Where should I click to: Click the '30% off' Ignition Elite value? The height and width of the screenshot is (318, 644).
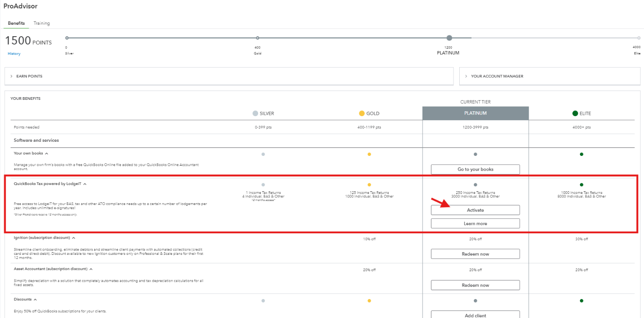point(581,239)
